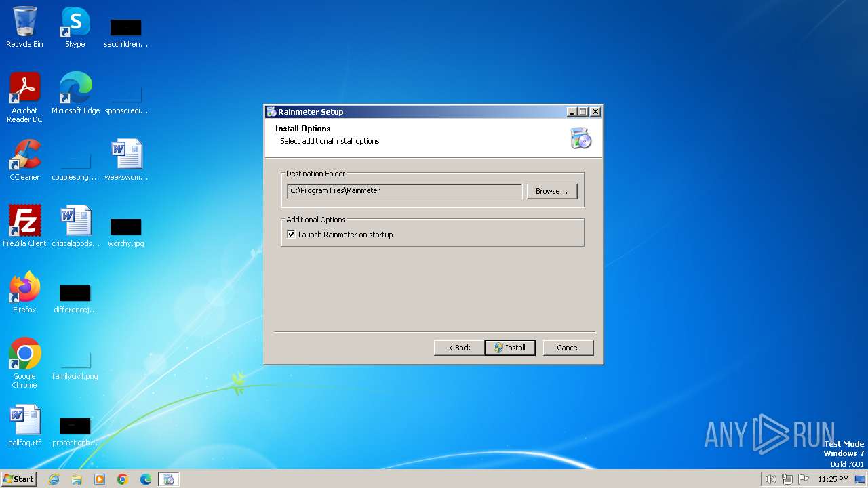The height and width of the screenshot is (488, 868).
Task: Click the Destination Folder path field
Action: pyautogui.click(x=405, y=191)
